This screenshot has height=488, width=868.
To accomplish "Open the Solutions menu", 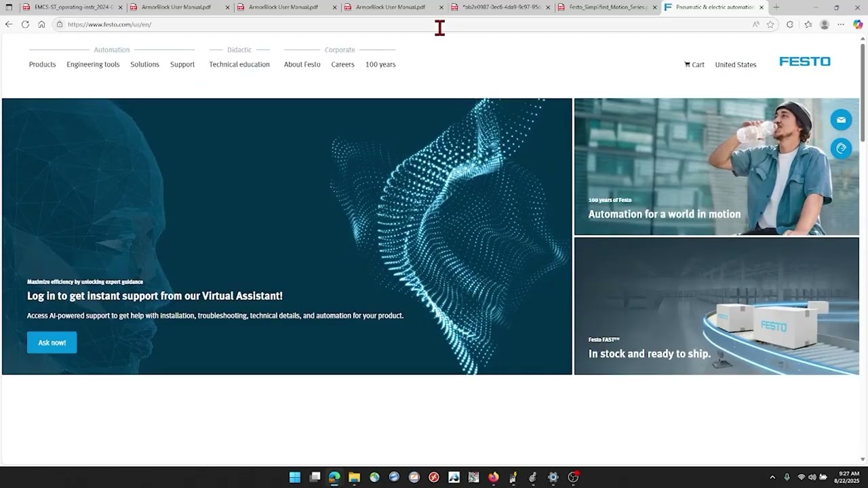I will (144, 64).
